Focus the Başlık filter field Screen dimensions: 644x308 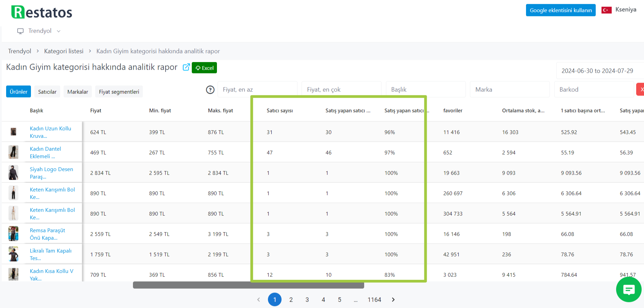click(x=426, y=90)
